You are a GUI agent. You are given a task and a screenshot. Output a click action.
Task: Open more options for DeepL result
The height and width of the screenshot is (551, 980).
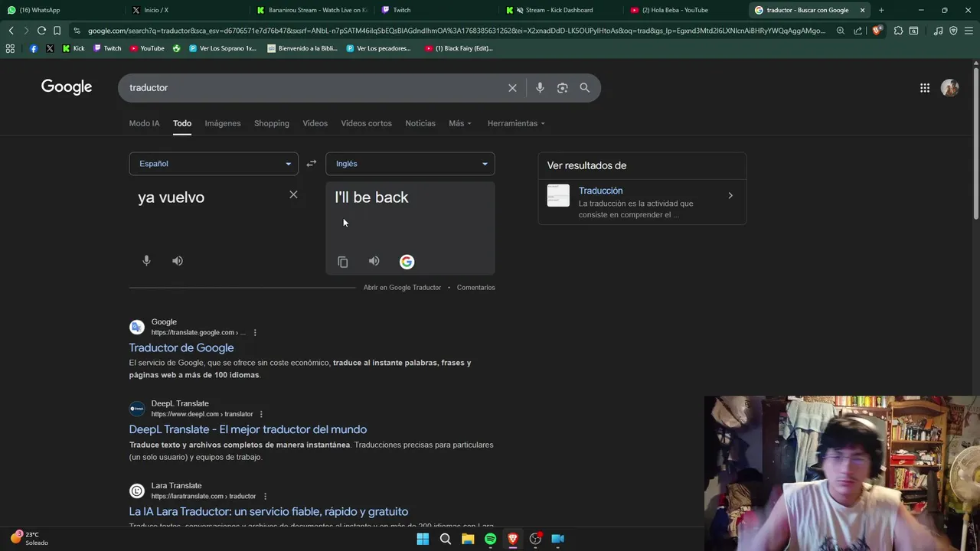point(261,415)
